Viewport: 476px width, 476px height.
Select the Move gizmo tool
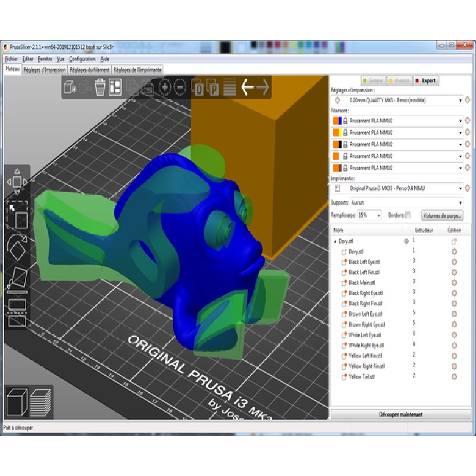click(x=17, y=182)
